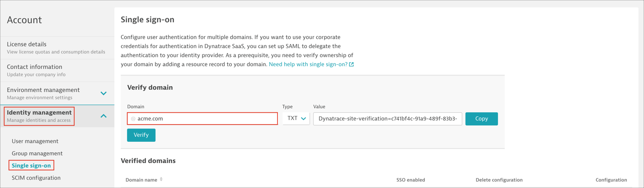Click the Environment management menu label
The image size is (644, 188).
point(43,90)
